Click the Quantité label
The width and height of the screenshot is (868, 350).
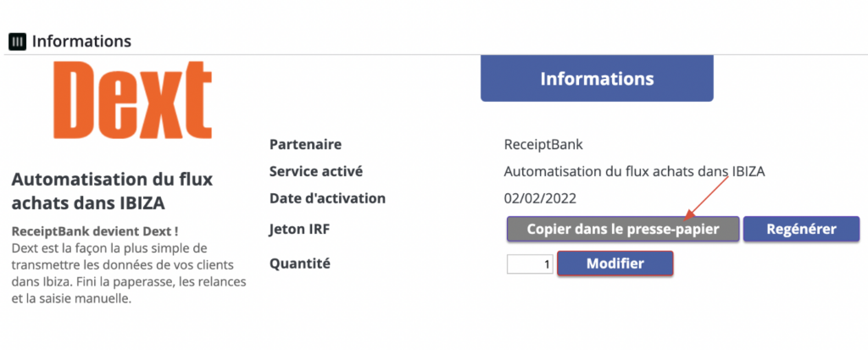click(x=299, y=264)
